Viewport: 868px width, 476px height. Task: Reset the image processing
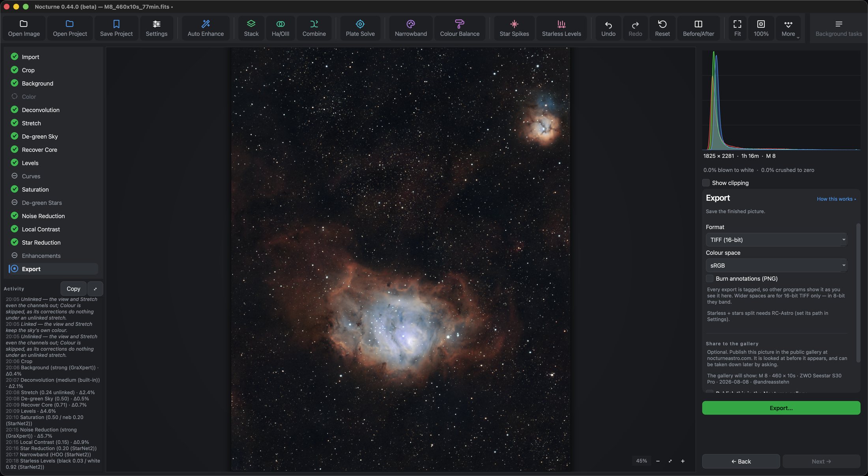click(662, 28)
